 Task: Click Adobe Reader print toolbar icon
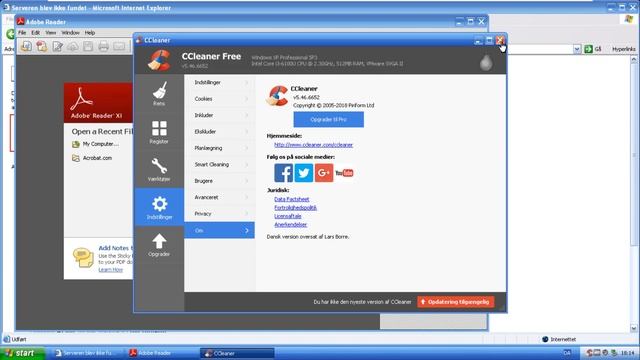(103, 46)
